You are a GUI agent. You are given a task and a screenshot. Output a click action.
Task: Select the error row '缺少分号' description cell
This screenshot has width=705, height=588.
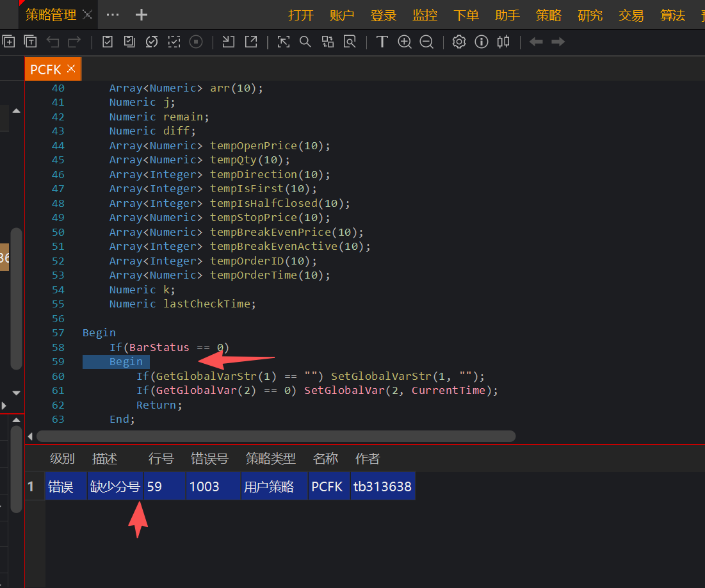[x=115, y=487]
